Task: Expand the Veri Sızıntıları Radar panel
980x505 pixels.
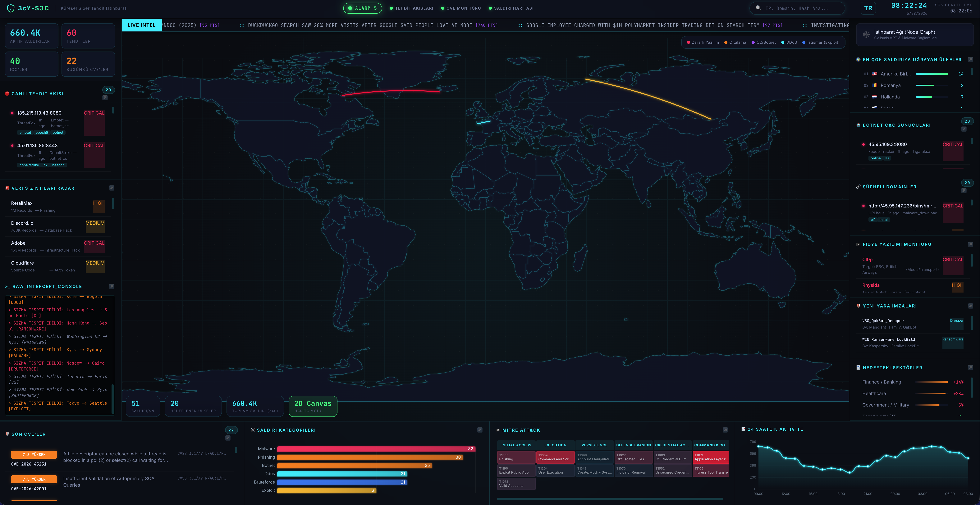Action: pyautogui.click(x=112, y=188)
